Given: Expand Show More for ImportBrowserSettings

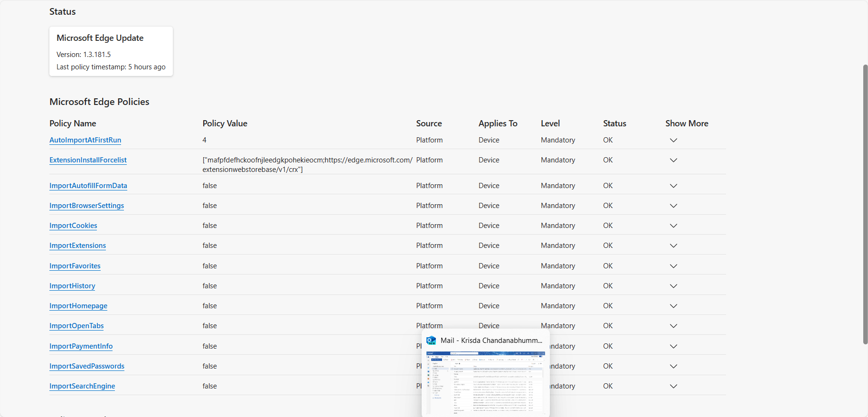Looking at the screenshot, I should 673,206.
